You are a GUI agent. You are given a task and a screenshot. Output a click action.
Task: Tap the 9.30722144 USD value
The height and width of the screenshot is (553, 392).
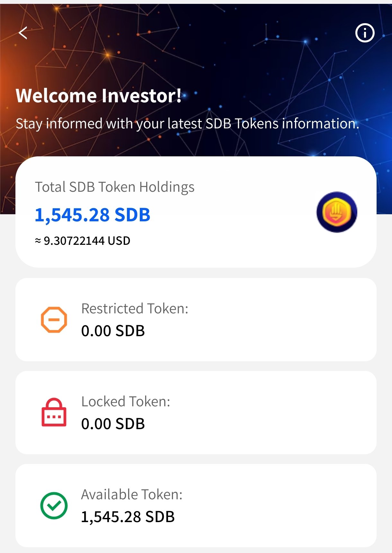point(83,241)
